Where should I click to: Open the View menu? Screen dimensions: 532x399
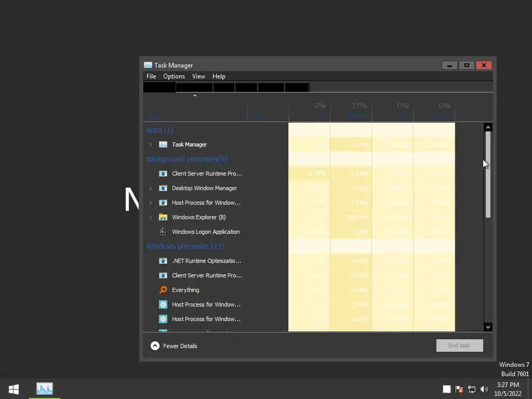198,76
